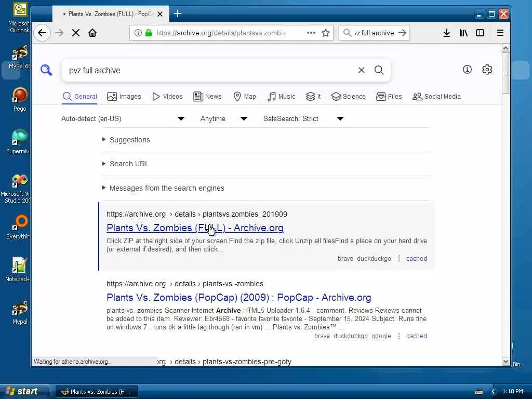Viewport: 532px width, 399px height.
Task: Expand the Search URL section
Action: [126, 164]
